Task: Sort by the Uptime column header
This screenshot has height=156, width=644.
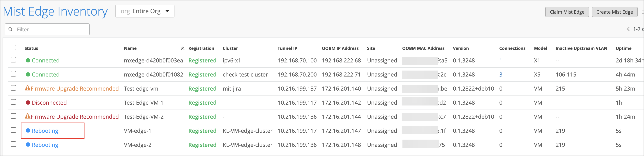Action: (623, 48)
